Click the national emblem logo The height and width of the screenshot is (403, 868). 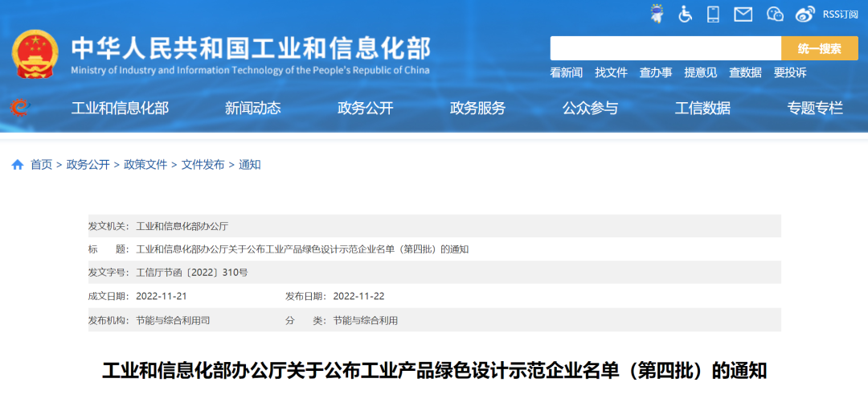pos(35,55)
